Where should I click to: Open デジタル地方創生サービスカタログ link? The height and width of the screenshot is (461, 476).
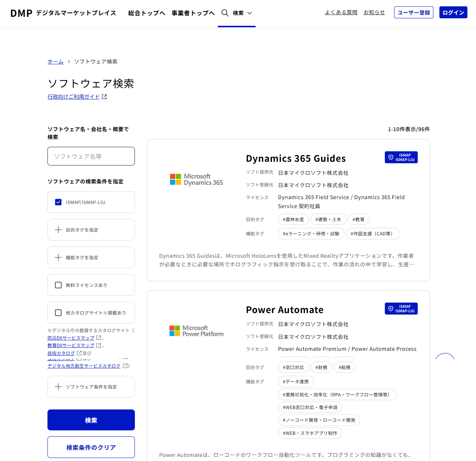pos(84,366)
